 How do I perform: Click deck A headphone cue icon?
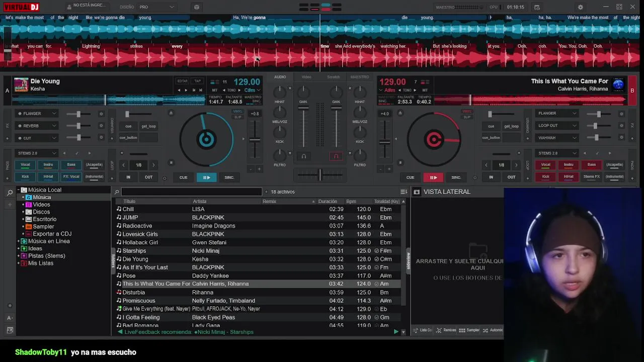pyautogui.click(x=303, y=156)
